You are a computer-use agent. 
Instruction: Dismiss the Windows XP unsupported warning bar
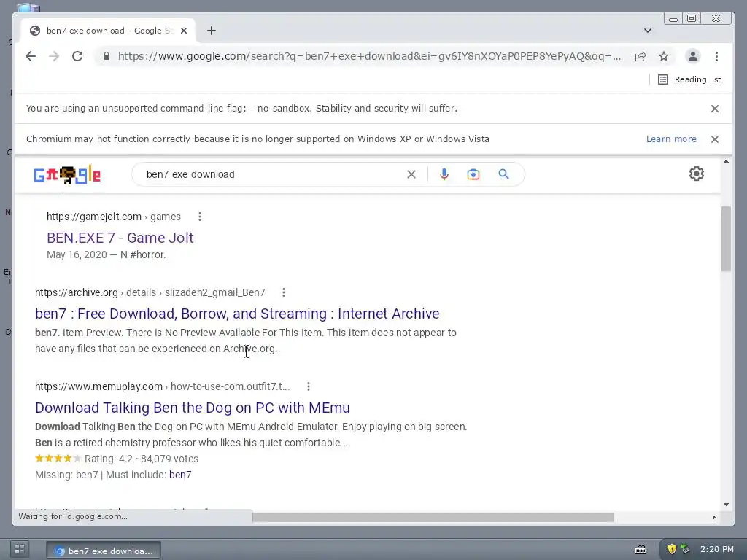715,139
